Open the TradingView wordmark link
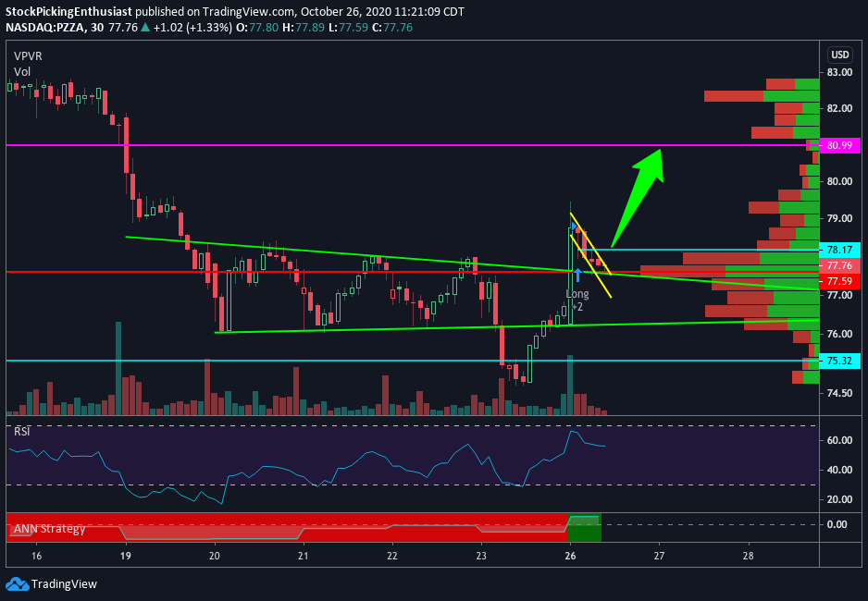This screenshot has width=868, height=601. click(x=64, y=583)
